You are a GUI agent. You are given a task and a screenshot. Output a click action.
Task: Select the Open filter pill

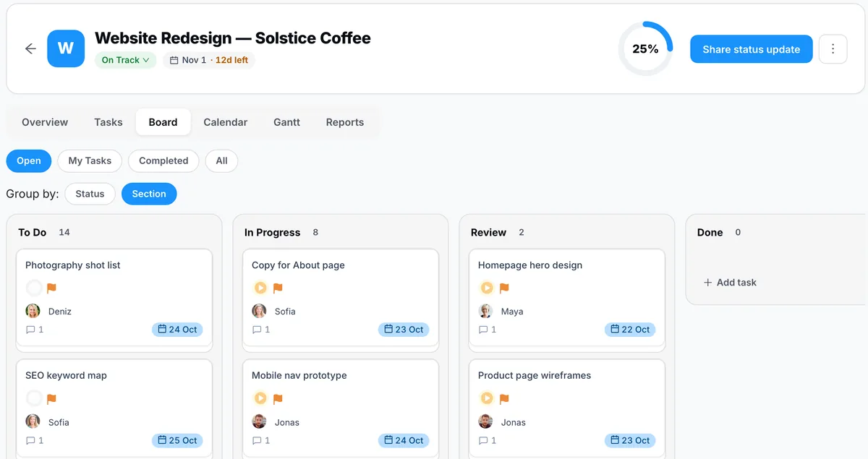pos(29,160)
